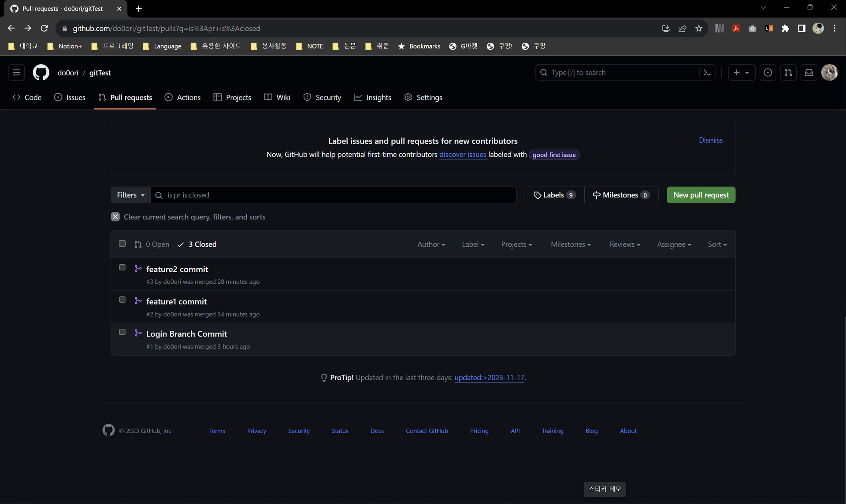Open the feature2 commit pull request
The width and height of the screenshot is (846, 504).
[177, 269]
